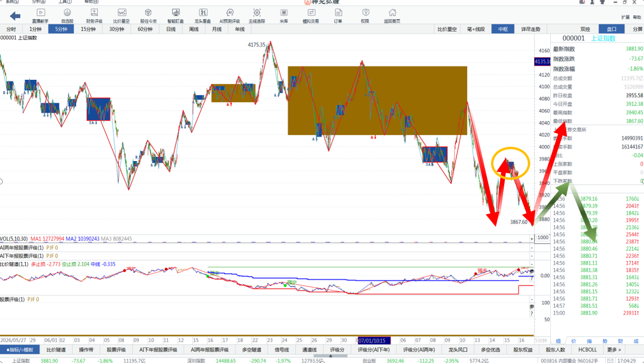Open the 订单 orders icon
The image size is (644, 363).
click(x=338, y=16)
